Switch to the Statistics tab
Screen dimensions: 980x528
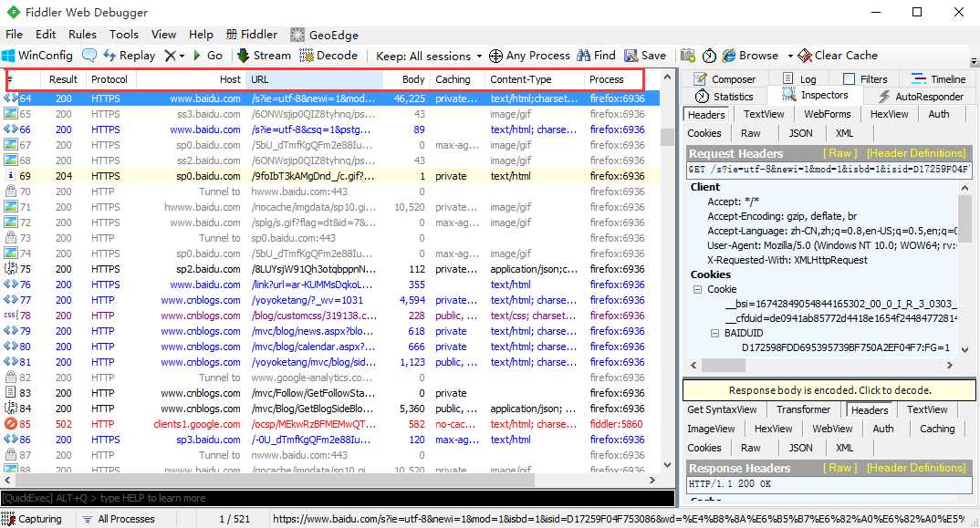[x=725, y=97]
